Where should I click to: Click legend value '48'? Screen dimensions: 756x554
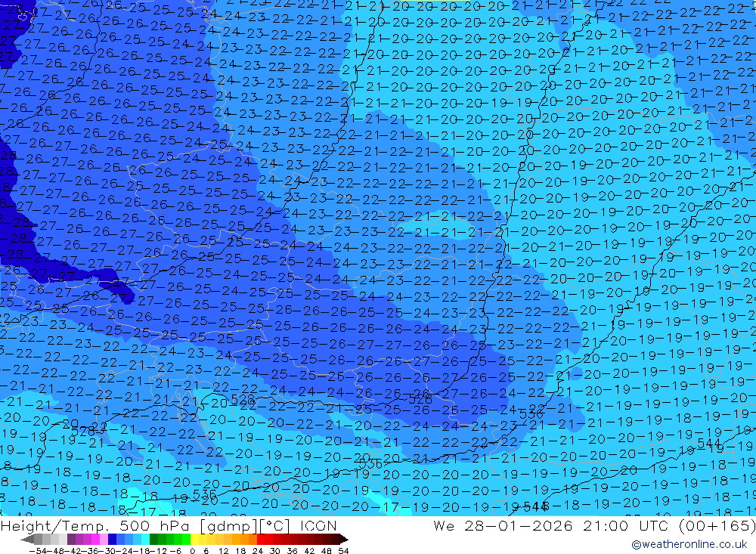coord(326,551)
